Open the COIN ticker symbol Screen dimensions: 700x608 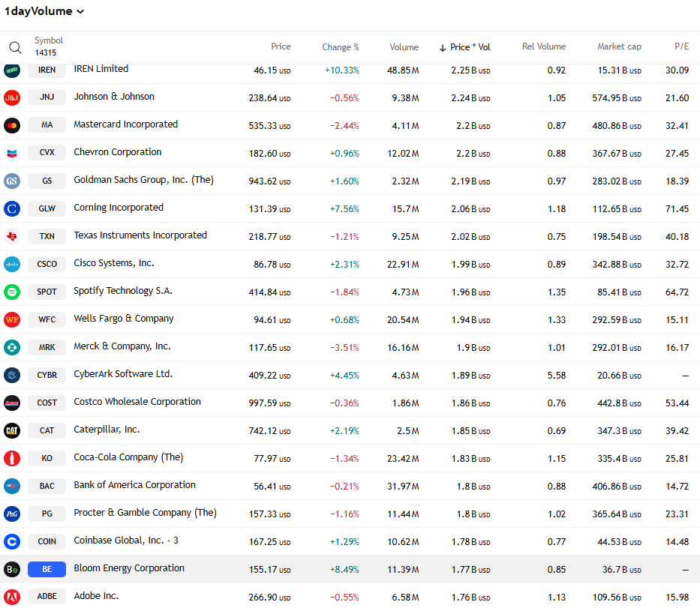coord(47,541)
